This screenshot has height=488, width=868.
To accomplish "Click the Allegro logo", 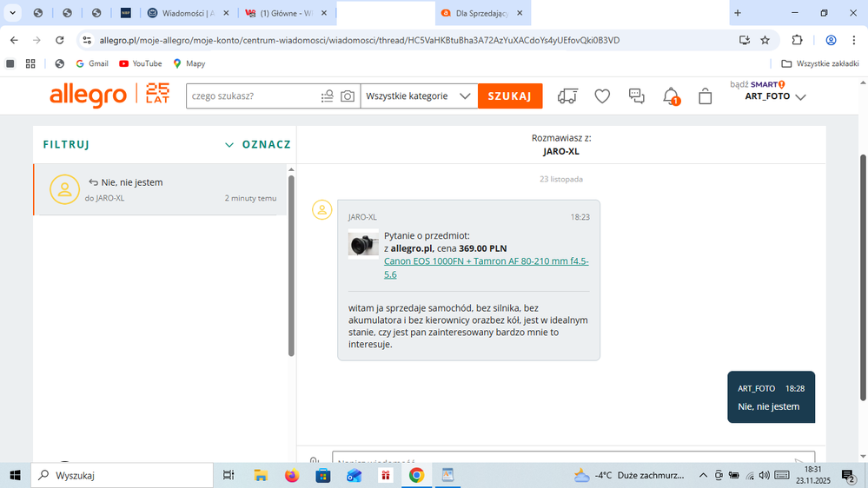I will tap(88, 96).
